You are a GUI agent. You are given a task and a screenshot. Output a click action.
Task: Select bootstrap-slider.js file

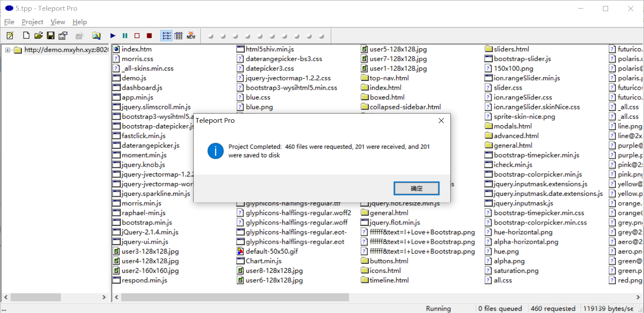point(518,59)
